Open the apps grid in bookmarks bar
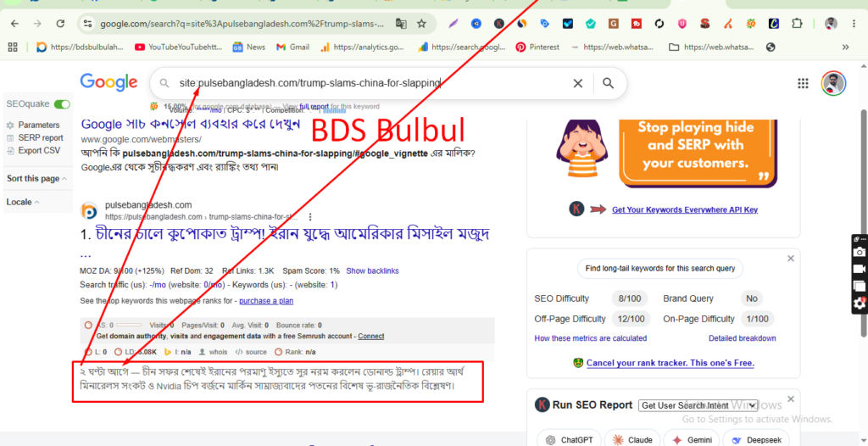 click(13, 47)
